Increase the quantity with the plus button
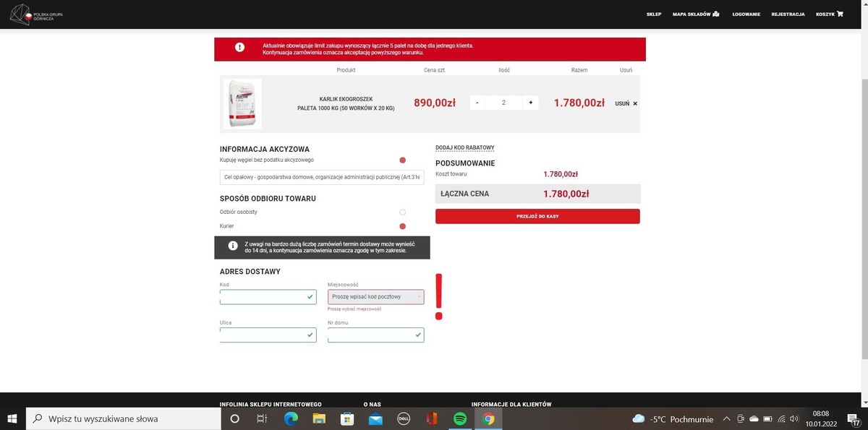This screenshot has width=868, height=430. tap(530, 103)
